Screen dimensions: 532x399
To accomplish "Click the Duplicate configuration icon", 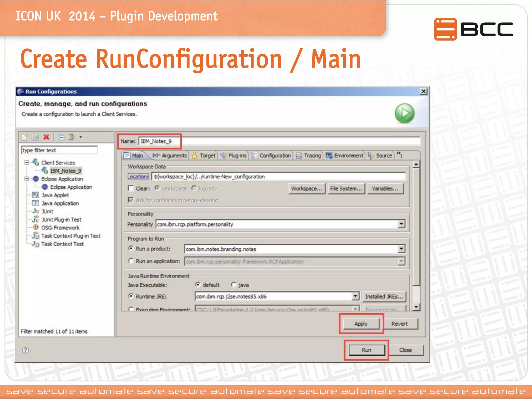I will 35,137.
